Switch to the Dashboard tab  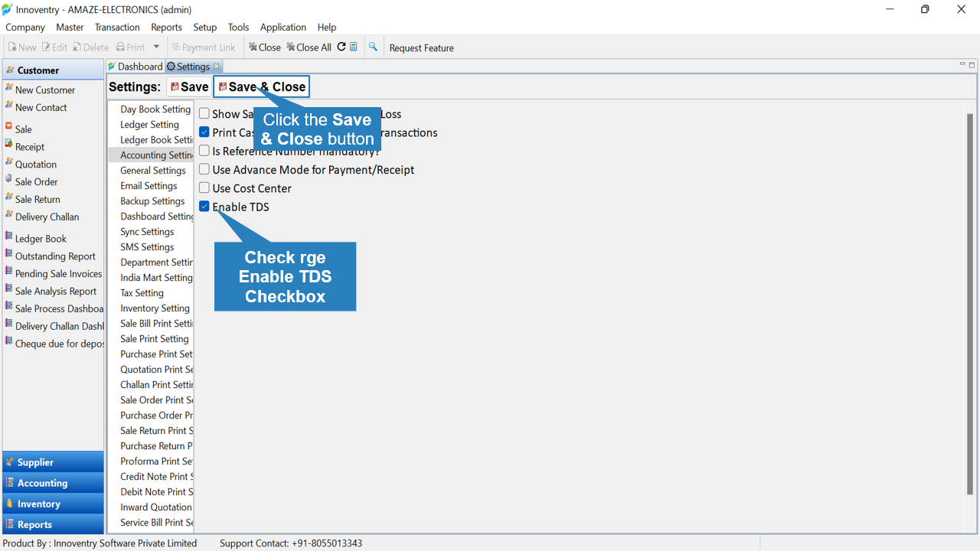click(135, 67)
